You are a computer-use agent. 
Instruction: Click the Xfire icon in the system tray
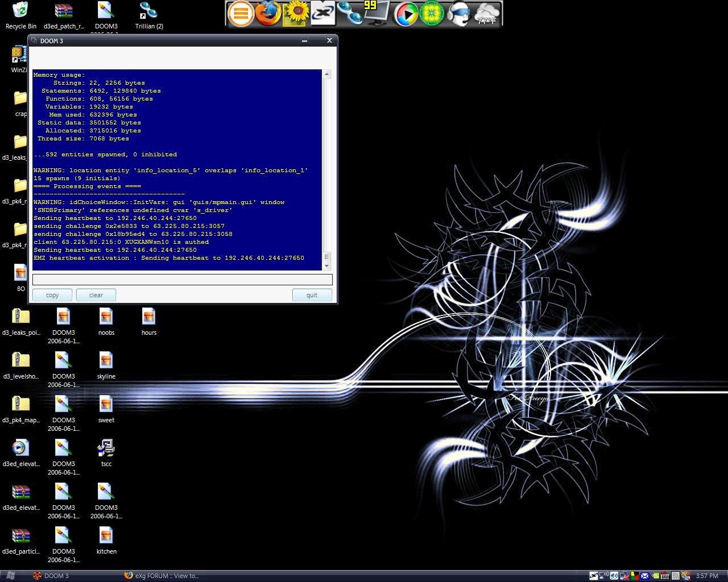click(594, 576)
